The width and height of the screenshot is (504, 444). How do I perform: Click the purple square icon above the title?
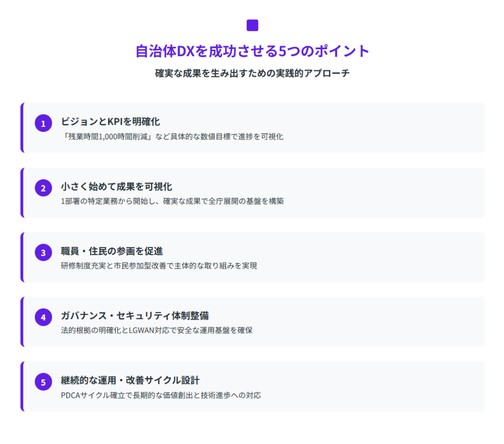pos(252,25)
